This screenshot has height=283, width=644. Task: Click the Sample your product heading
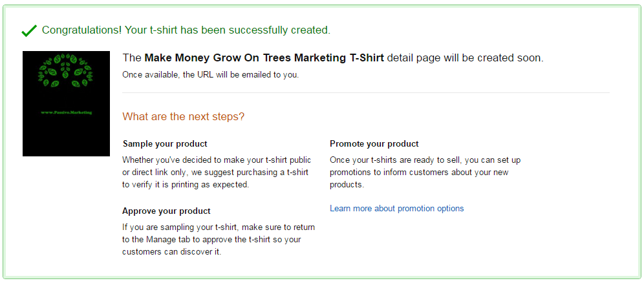tap(165, 144)
